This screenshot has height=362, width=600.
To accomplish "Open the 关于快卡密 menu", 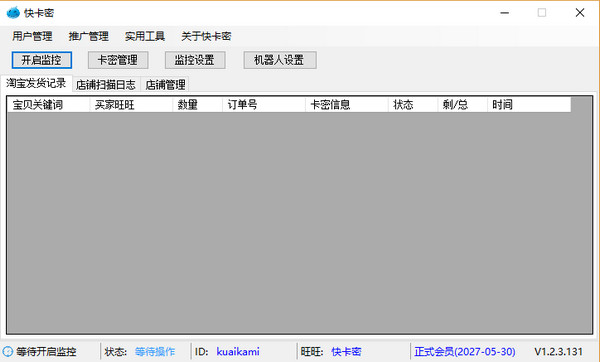I will tap(206, 36).
